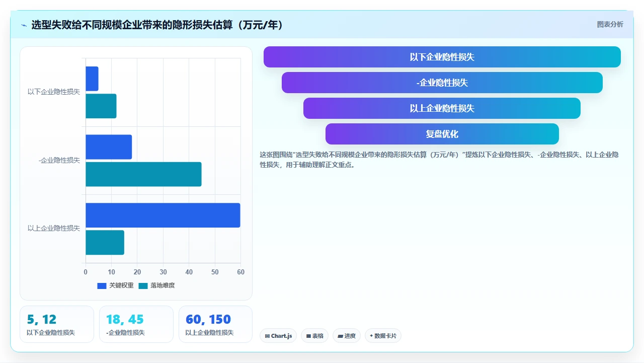Click the lightning icon beside the chart title

(24, 25)
